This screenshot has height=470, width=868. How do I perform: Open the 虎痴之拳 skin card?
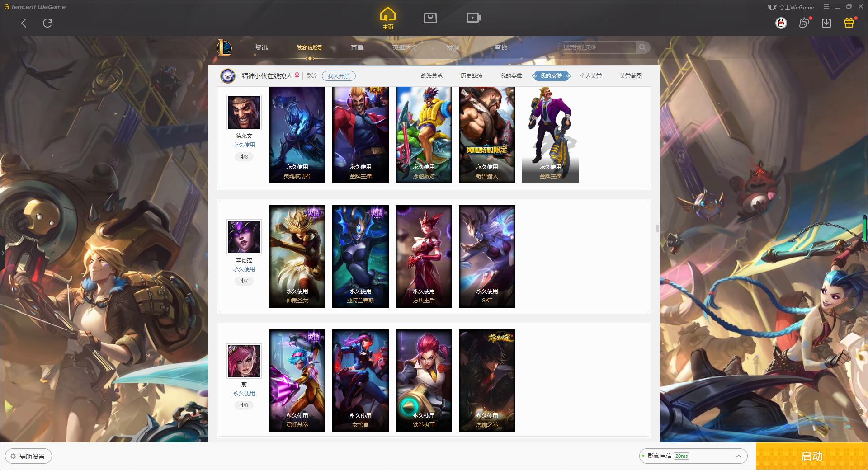(x=487, y=381)
